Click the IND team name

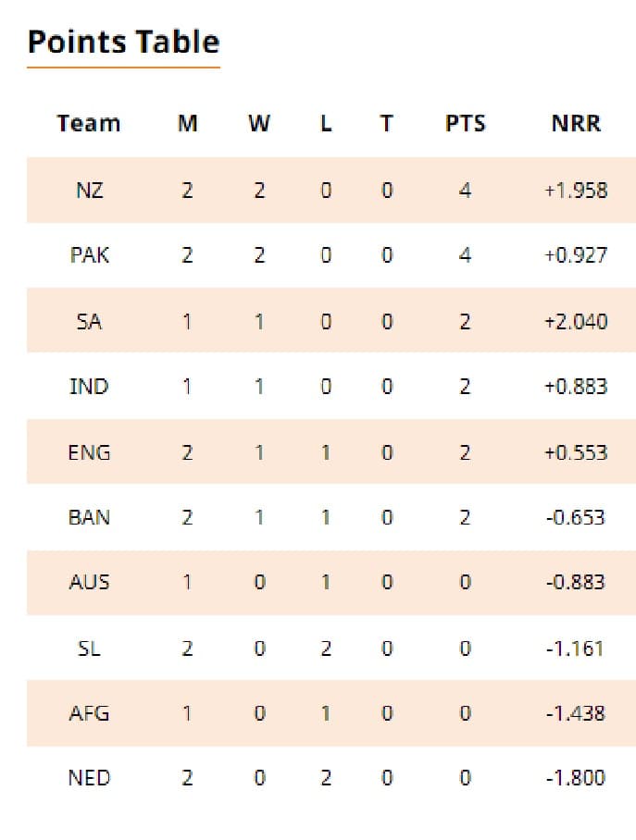tap(89, 386)
